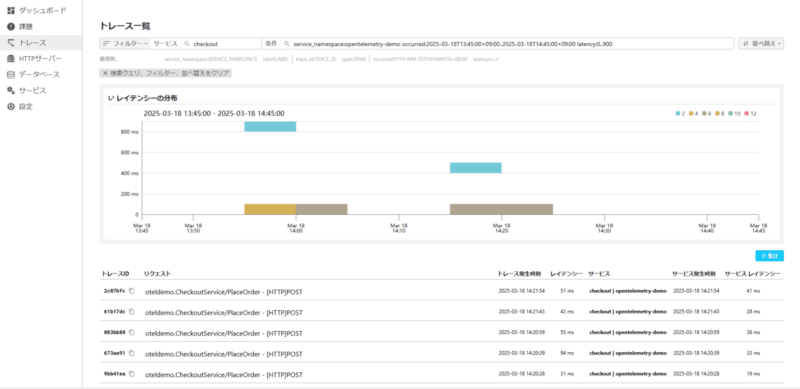This screenshot has height=389, width=800.
Task: Click the トレース発生時刻 column header
Action: tap(520, 274)
